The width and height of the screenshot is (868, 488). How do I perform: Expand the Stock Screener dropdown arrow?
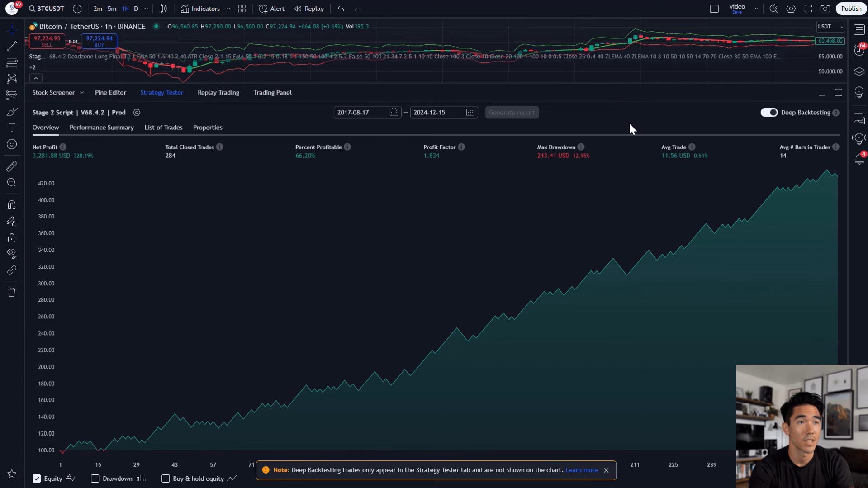click(x=82, y=93)
